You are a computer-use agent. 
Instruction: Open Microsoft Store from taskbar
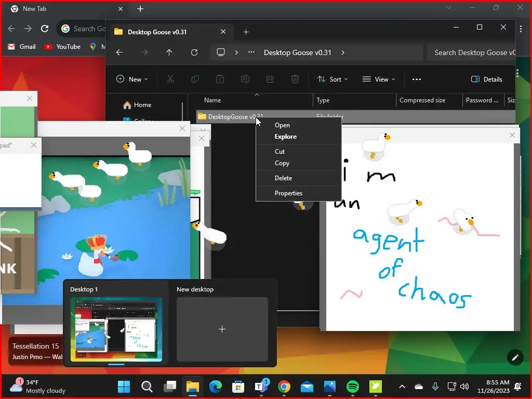pyautogui.click(x=238, y=387)
